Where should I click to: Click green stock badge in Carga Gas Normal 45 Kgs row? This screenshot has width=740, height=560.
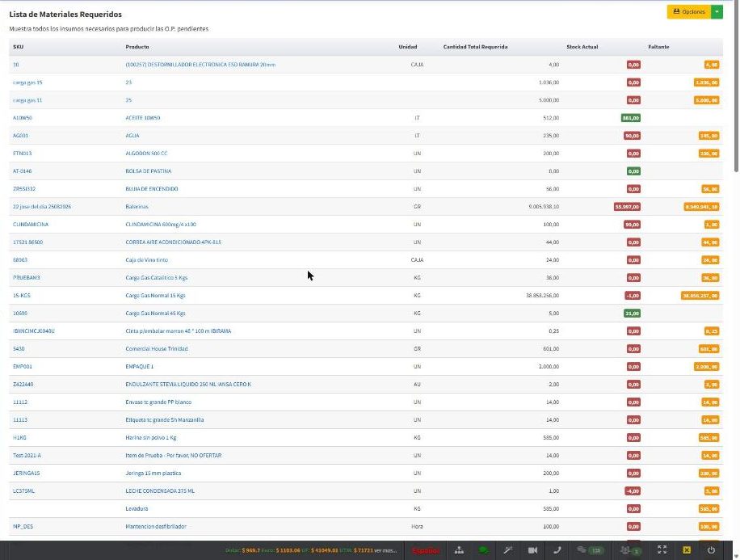(632, 314)
